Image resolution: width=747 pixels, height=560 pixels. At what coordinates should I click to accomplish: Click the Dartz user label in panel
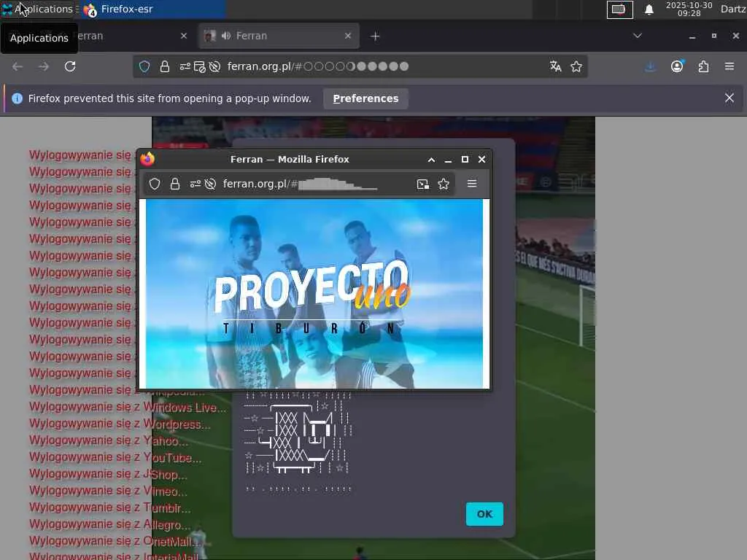pyautogui.click(x=733, y=9)
